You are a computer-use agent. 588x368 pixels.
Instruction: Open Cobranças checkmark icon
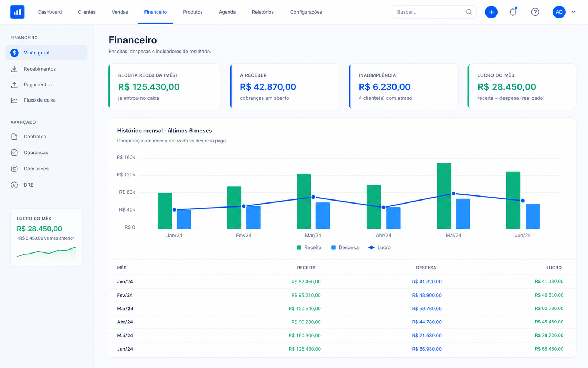[x=14, y=153]
